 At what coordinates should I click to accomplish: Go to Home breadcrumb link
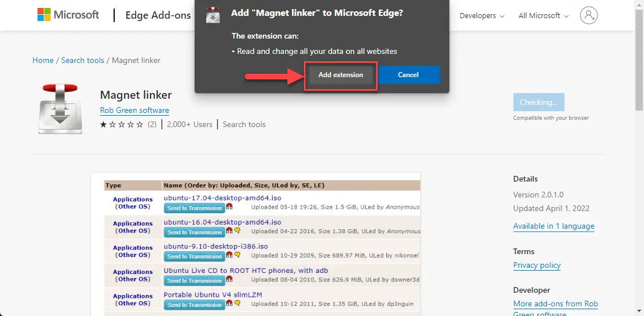click(x=43, y=60)
